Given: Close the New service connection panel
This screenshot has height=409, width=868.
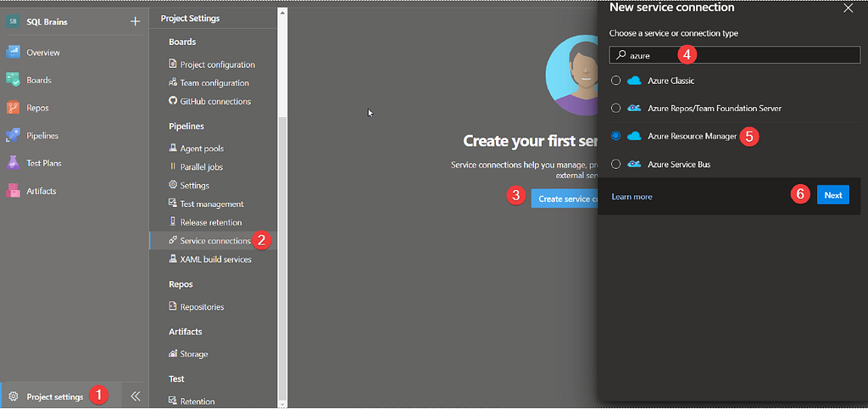Looking at the screenshot, I should pyautogui.click(x=848, y=8).
